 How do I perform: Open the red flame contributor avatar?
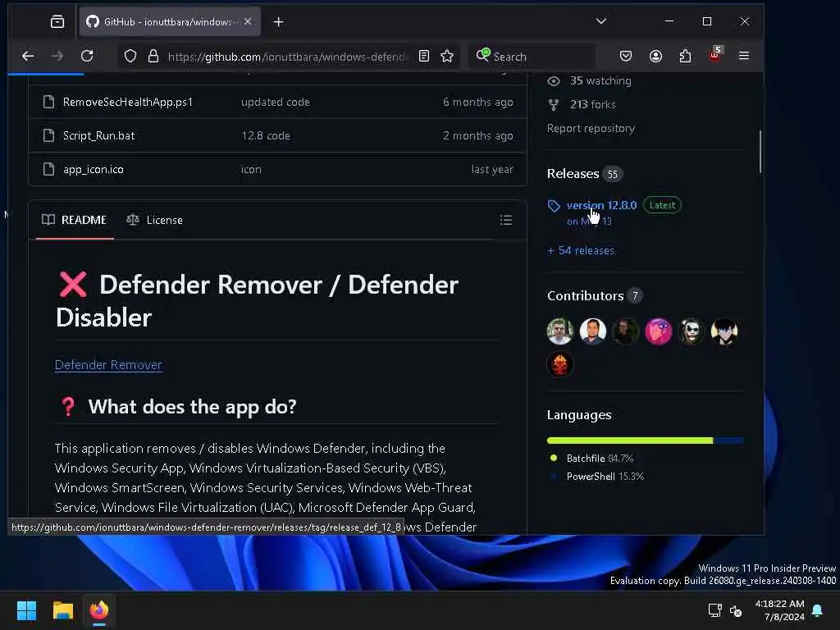click(559, 364)
